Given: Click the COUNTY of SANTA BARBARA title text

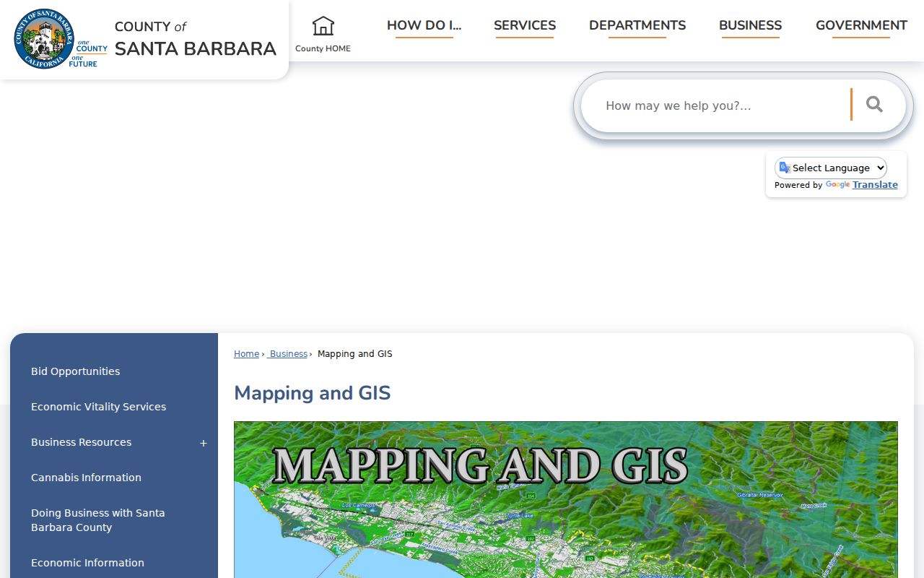Looking at the screenshot, I should coord(195,39).
